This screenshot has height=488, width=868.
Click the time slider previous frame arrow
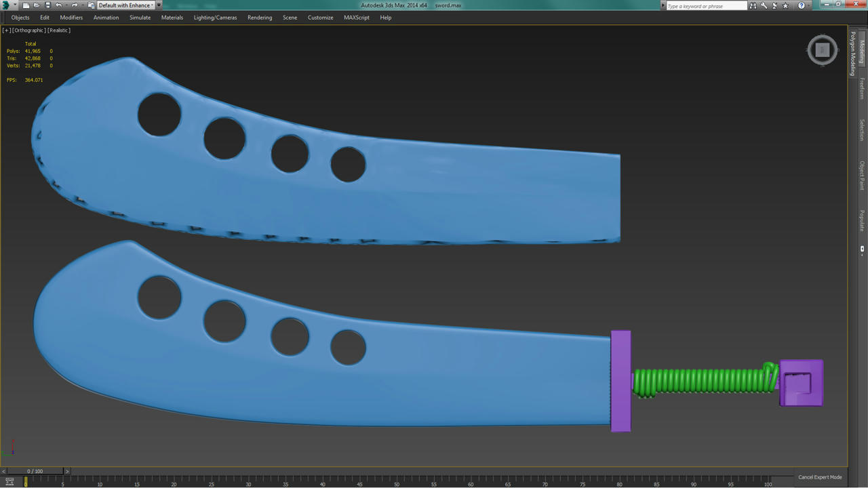pos(3,471)
